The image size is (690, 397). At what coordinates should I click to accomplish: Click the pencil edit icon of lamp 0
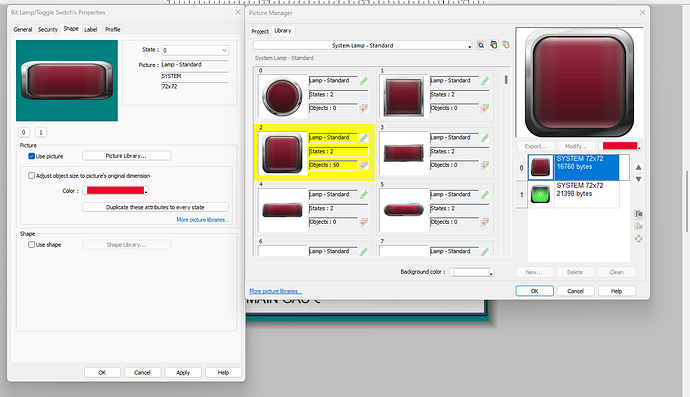[363, 81]
